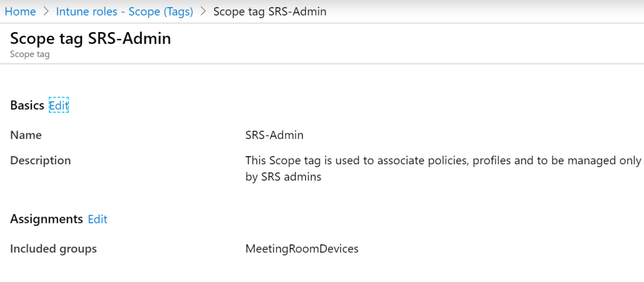Viewport: 644px width, 282px height.
Task: Click the Description field label
Action: (x=40, y=161)
